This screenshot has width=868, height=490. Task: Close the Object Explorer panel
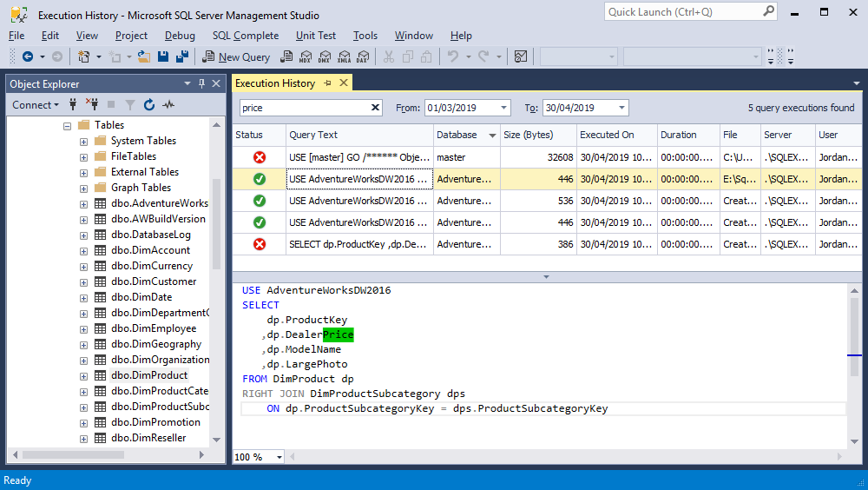(x=216, y=83)
